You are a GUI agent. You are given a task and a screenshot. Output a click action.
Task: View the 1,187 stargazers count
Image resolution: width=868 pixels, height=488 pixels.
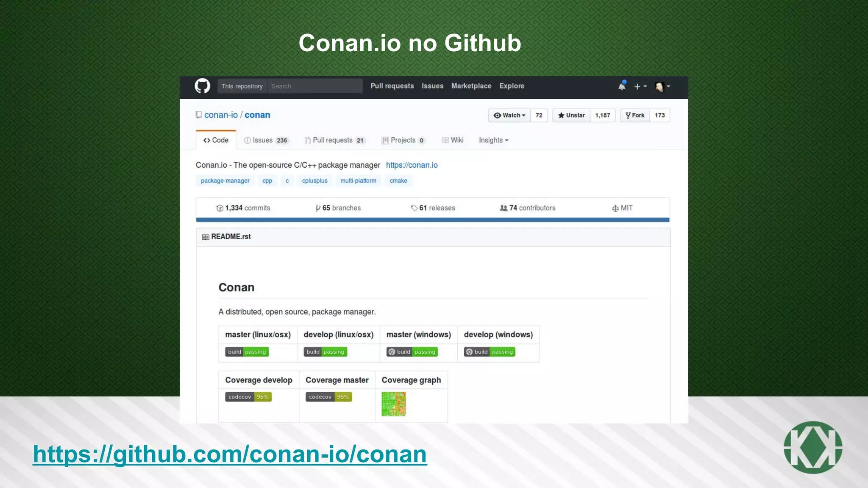tap(603, 115)
